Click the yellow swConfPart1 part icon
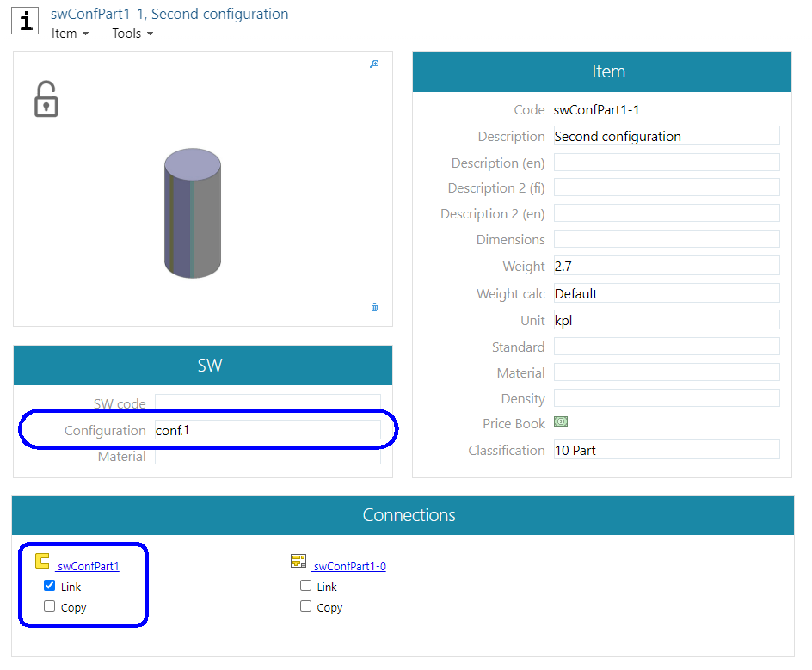 42,562
